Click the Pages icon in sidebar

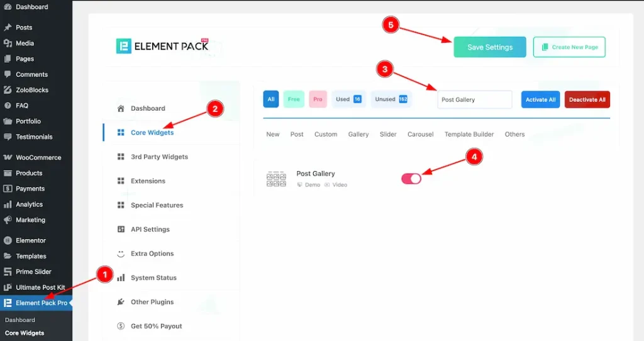(8, 59)
